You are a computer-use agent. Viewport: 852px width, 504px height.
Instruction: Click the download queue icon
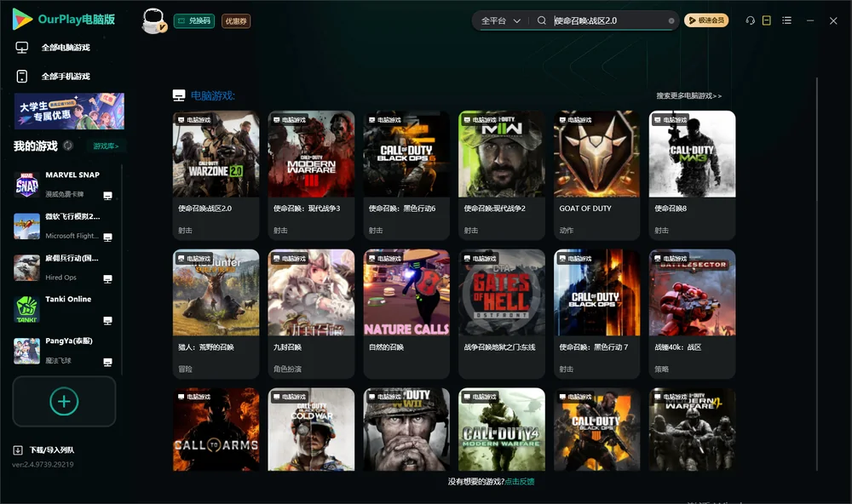tap(17, 450)
